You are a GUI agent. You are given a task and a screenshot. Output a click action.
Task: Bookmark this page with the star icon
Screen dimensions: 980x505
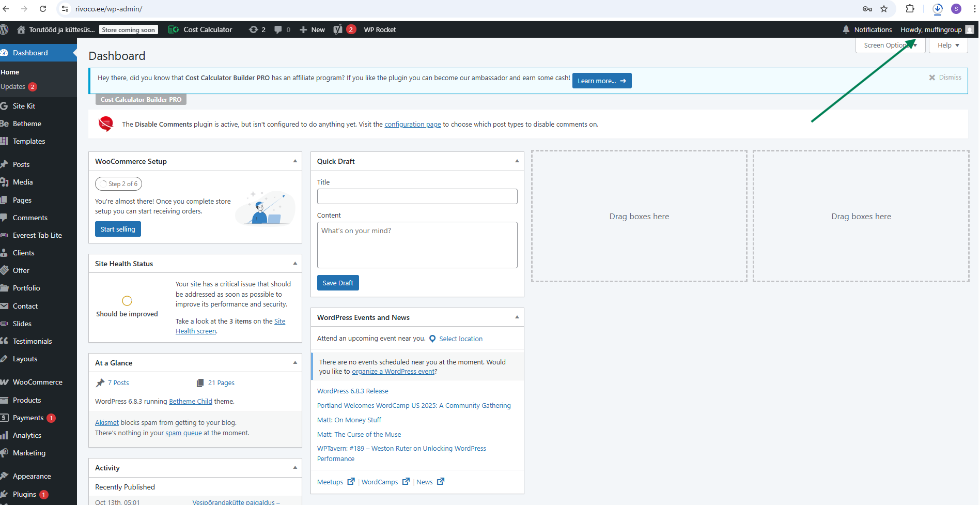coord(884,9)
